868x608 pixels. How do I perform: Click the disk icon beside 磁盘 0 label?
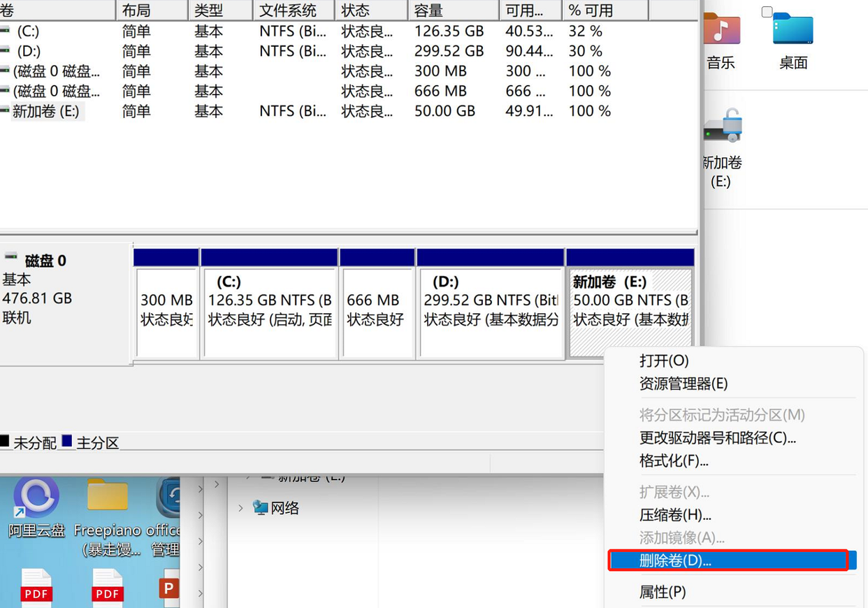(11, 257)
